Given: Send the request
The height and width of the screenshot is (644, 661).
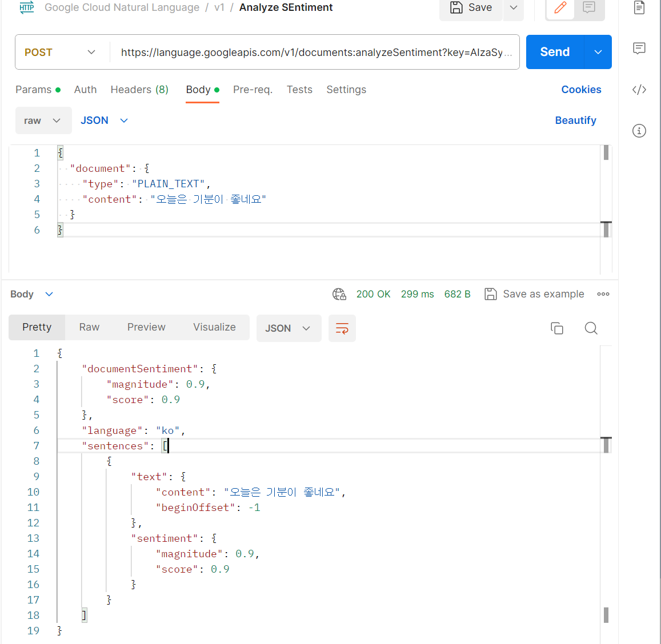Looking at the screenshot, I should click(555, 52).
